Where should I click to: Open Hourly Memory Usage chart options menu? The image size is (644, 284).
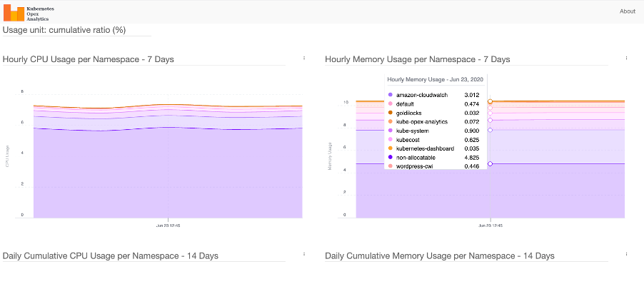[626, 59]
